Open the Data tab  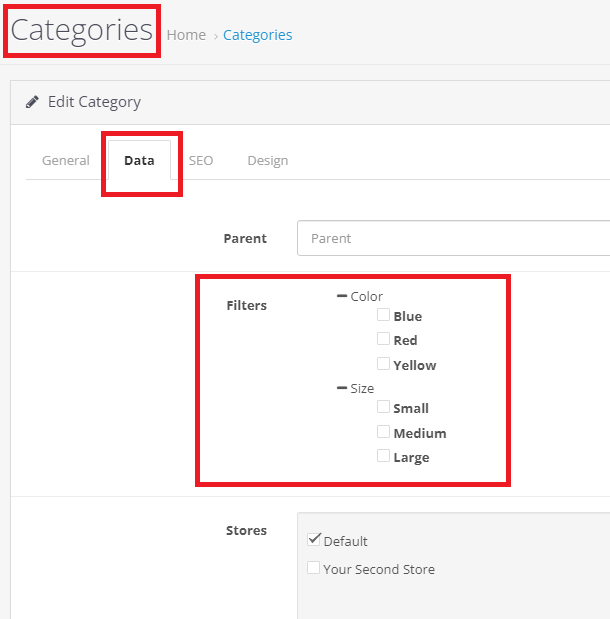(139, 160)
